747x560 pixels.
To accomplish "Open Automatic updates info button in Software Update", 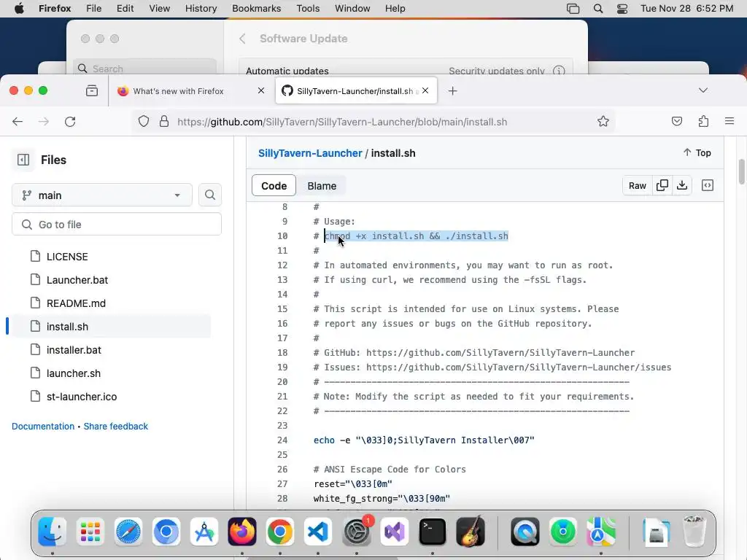I will coord(559,71).
